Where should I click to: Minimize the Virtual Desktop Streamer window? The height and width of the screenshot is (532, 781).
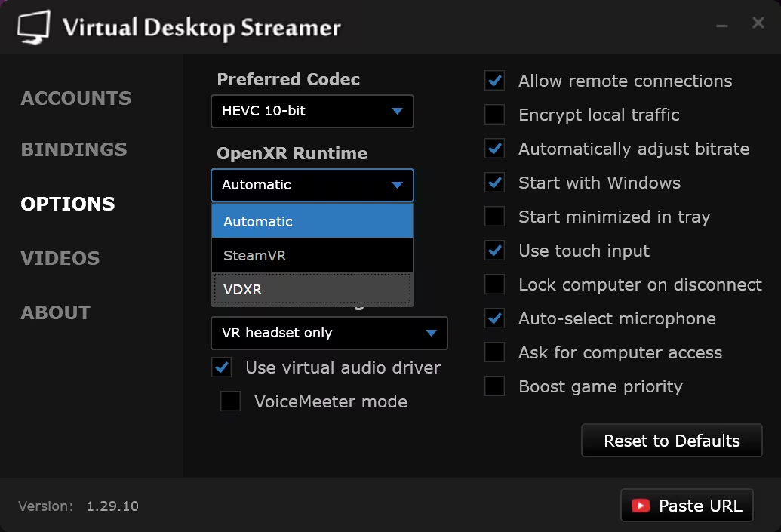click(x=721, y=25)
